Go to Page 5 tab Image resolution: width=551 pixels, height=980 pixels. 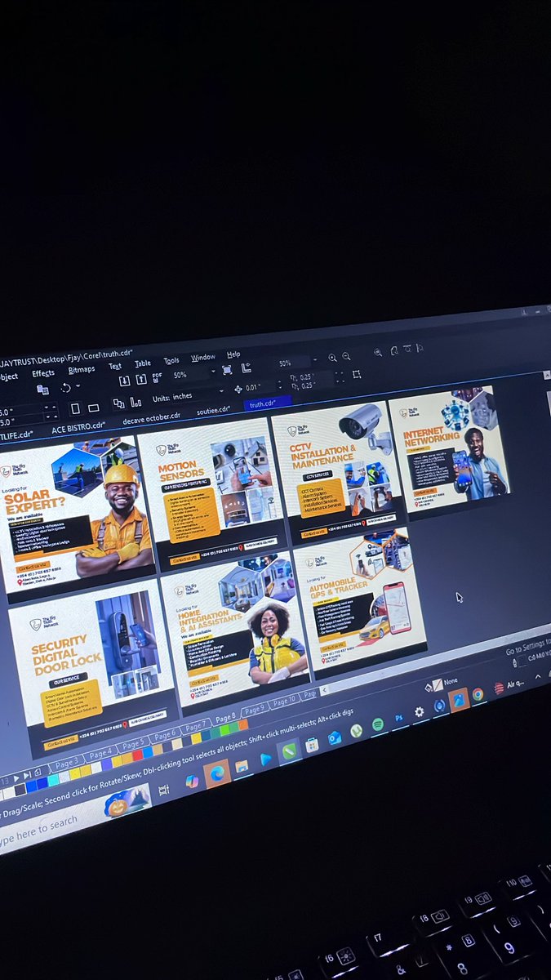pos(134,746)
